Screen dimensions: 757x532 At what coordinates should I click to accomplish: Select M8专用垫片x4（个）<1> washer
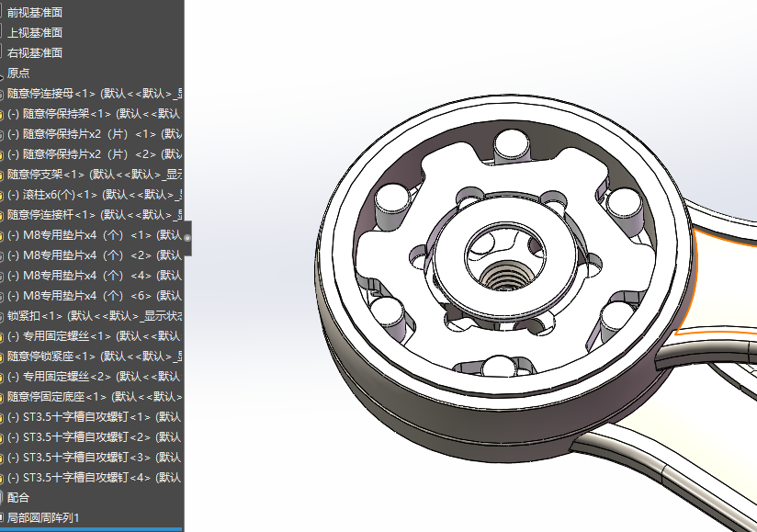pyautogui.click(x=95, y=235)
